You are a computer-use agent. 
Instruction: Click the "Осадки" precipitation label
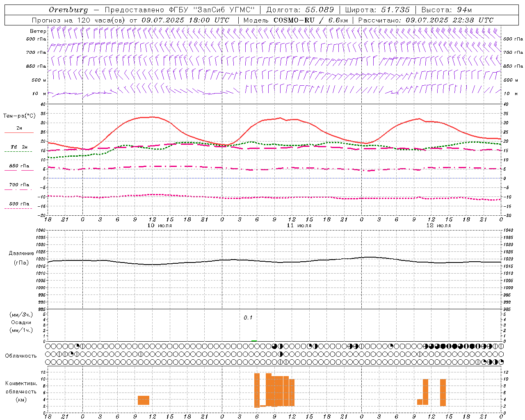(21, 322)
